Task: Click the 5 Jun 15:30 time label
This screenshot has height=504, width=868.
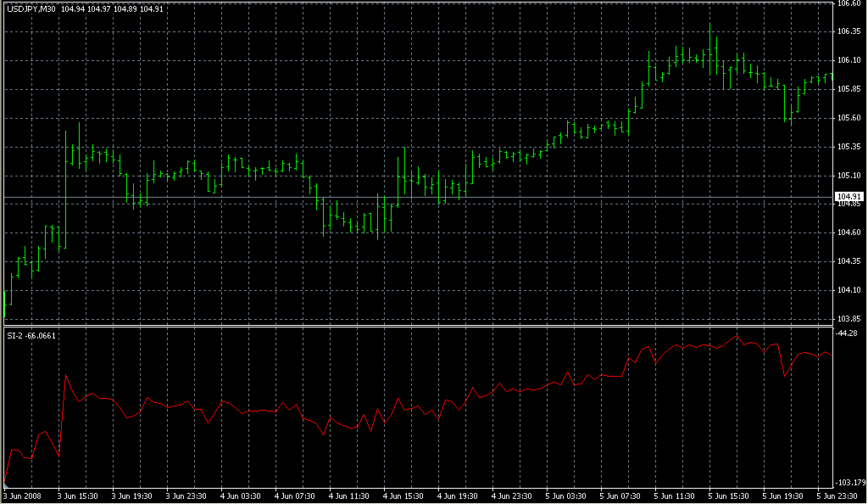Action: tap(728, 496)
